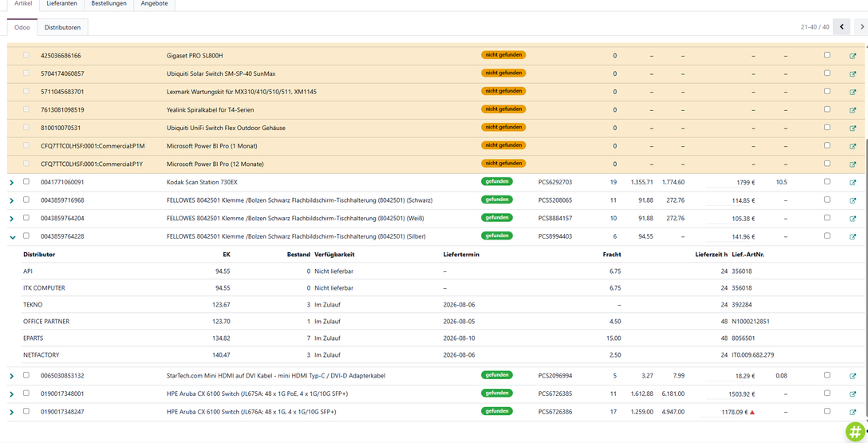Expand HPE Aruba JL676A row details
The width and height of the screenshot is (868, 443).
click(12, 413)
